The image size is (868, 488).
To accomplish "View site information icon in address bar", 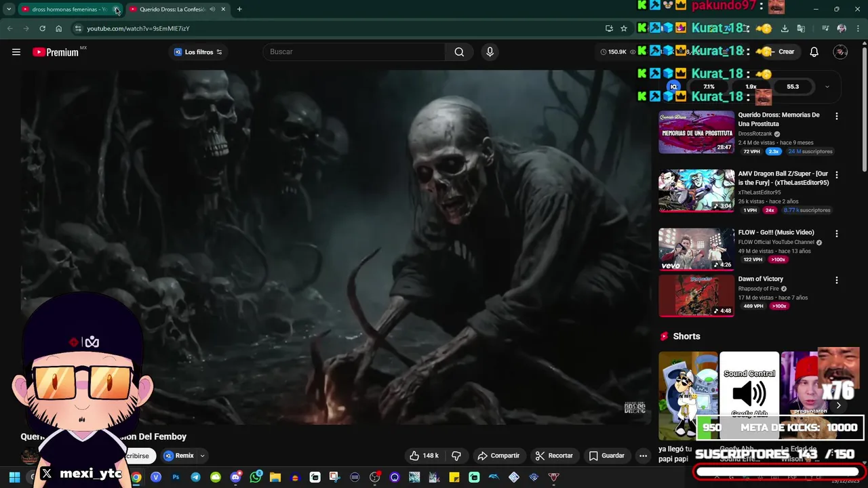I will (78, 28).
